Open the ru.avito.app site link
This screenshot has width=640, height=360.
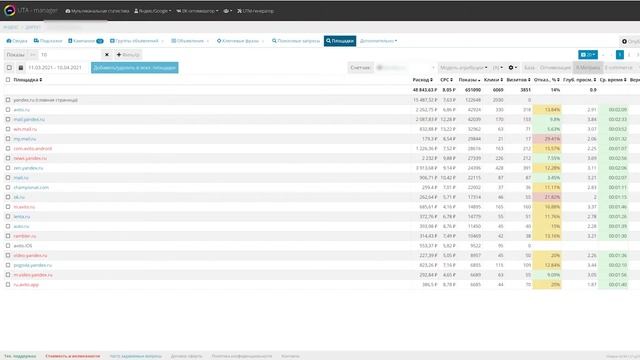point(26,284)
